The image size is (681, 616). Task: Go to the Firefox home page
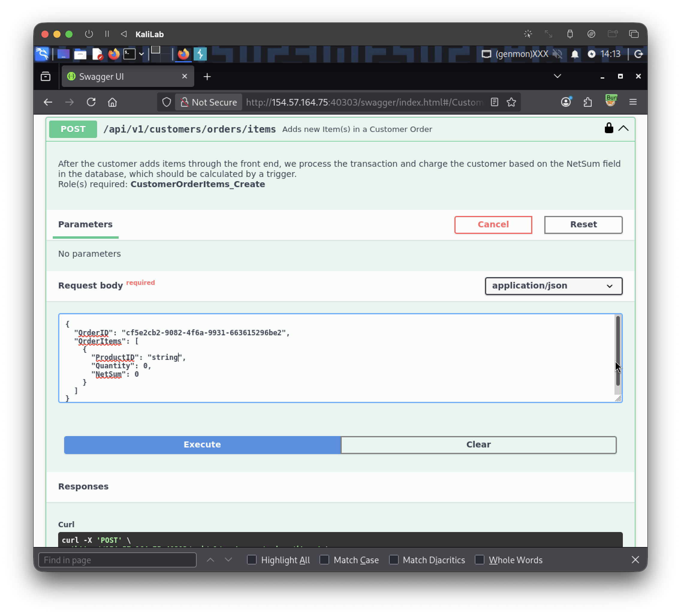(x=112, y=102)
